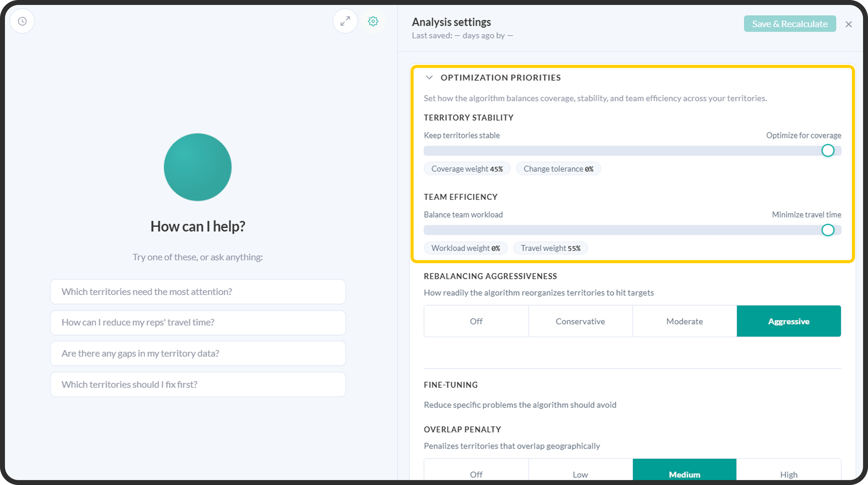The image size is (868, 485).
Task: Ask which territories need the most attention
Action: [198, 292]
